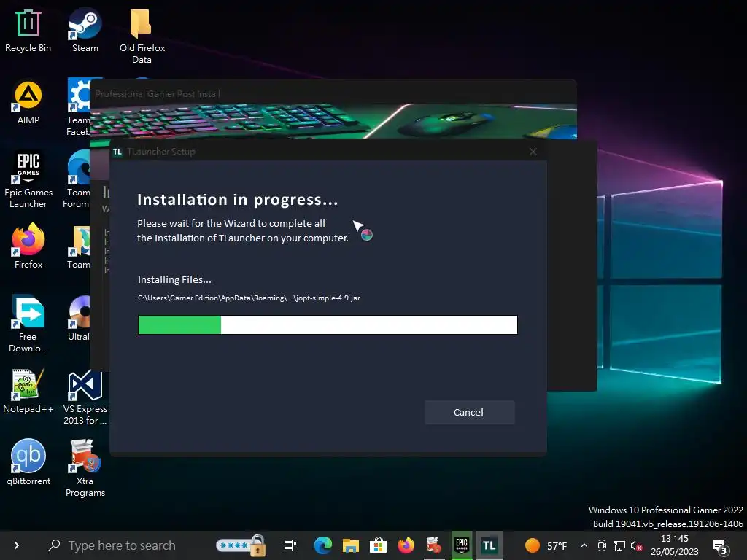Show hidden system tray icons
Image resolution: width=747 pixels, height=560 pixels.
(x=584, y=545)
